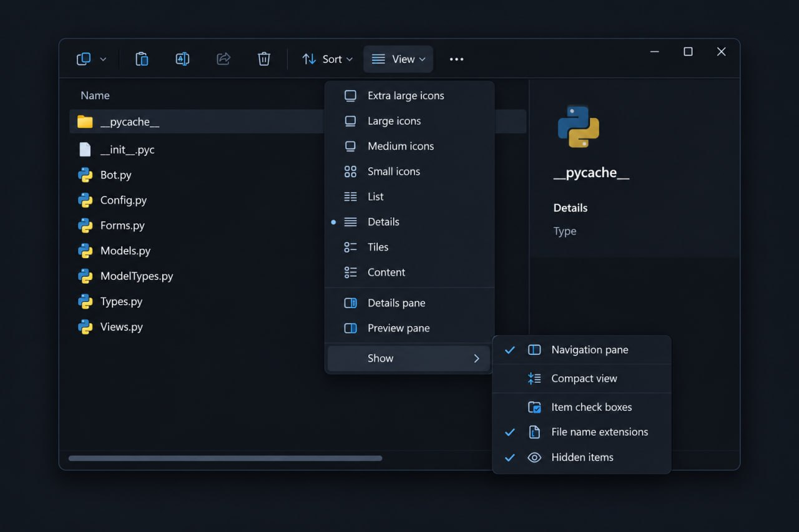Click the horizontal scrollbar thumb
The width and height of the screenshot is (799, 532).
click(225, 458)
